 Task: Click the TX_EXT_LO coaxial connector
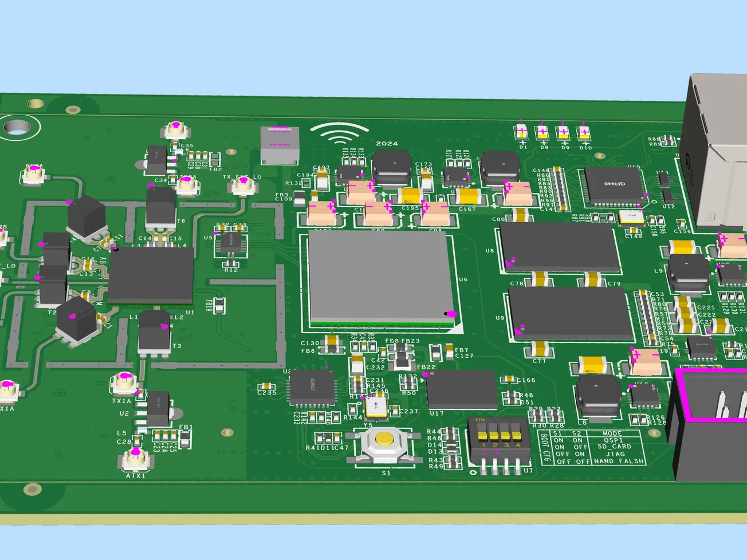[243, 186]
